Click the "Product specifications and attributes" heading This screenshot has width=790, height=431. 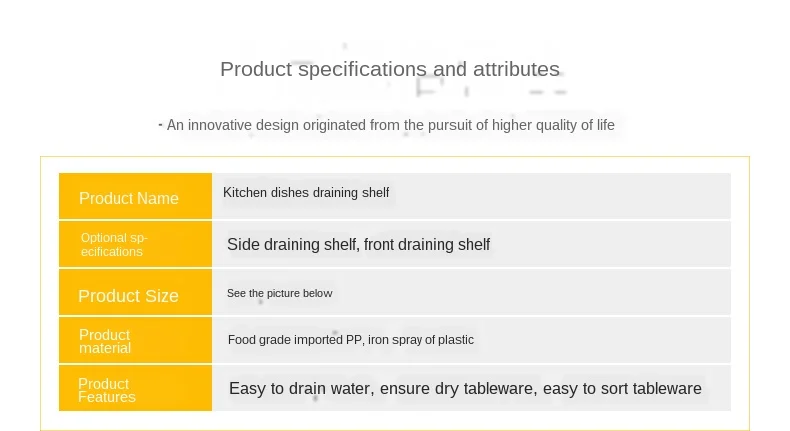point(389,69)
